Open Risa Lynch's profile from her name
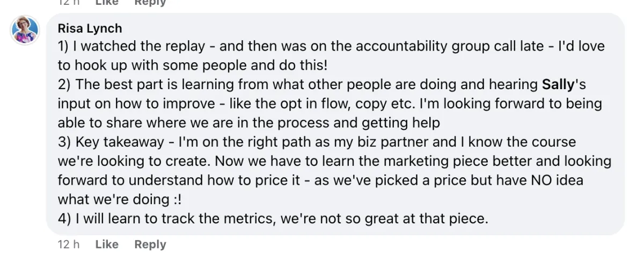Screen dimensions: 644x254 coord(90,28)
